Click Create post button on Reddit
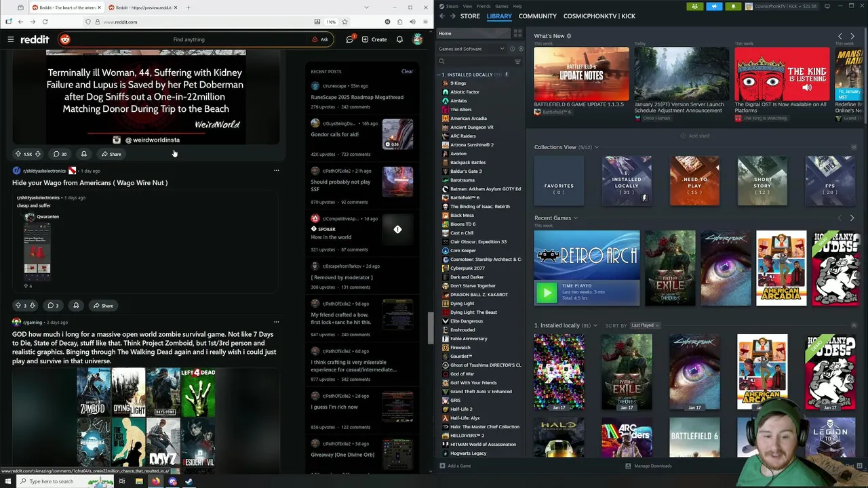The height and width of the screenshot is (488, 868). pos(374,39)
